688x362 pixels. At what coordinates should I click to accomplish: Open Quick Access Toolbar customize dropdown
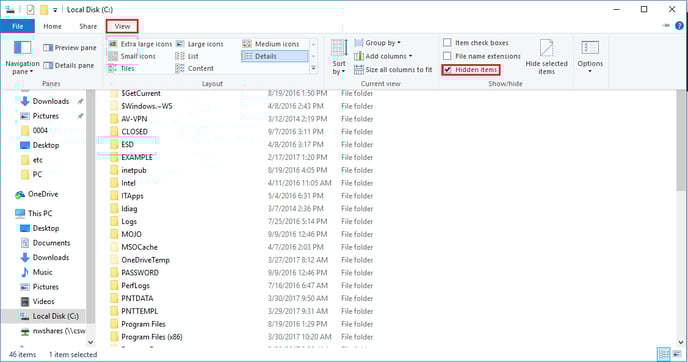pyautogui.click(x=55, y=10)
